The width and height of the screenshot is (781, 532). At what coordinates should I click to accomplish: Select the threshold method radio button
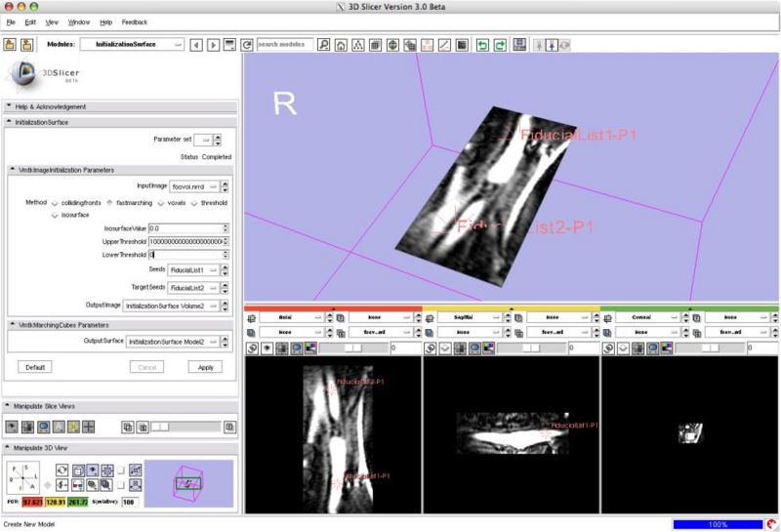coord(194,203)
